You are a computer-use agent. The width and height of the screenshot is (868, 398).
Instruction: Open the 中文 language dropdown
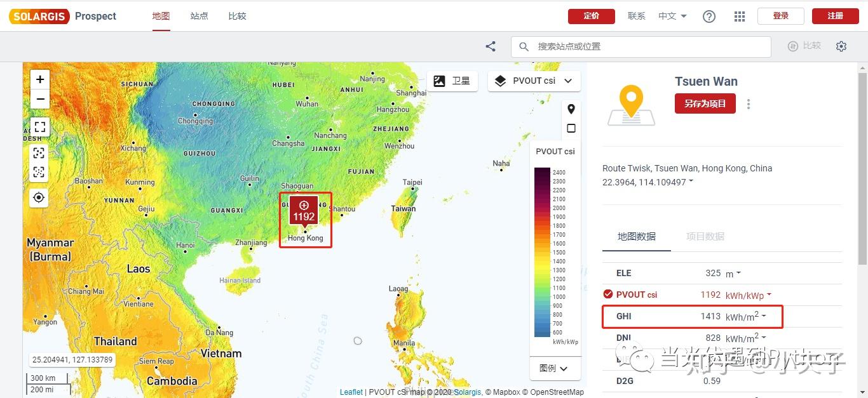(x=672, y=16)
